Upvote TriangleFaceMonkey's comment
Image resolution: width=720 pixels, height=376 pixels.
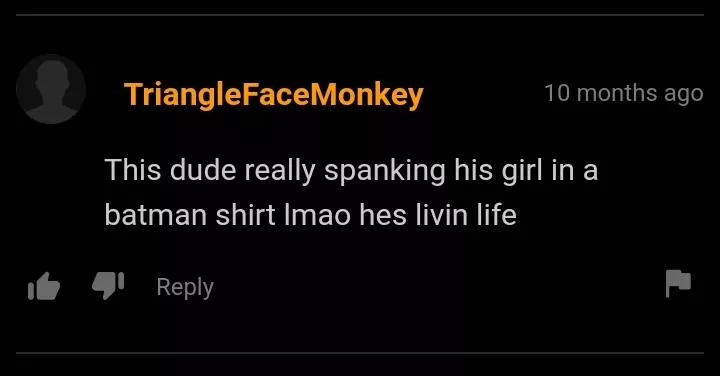(x=44, y=286)
